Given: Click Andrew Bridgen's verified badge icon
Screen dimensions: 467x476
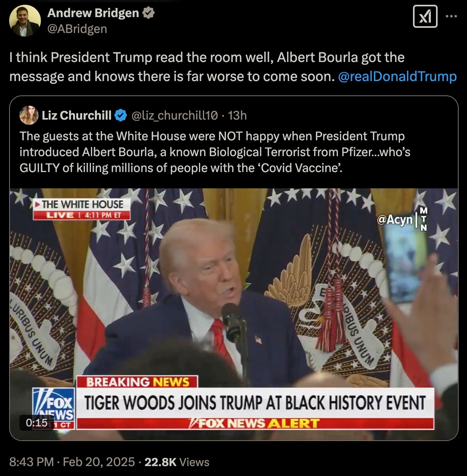Looking at the screenshot, I should [x=149, y=13].
